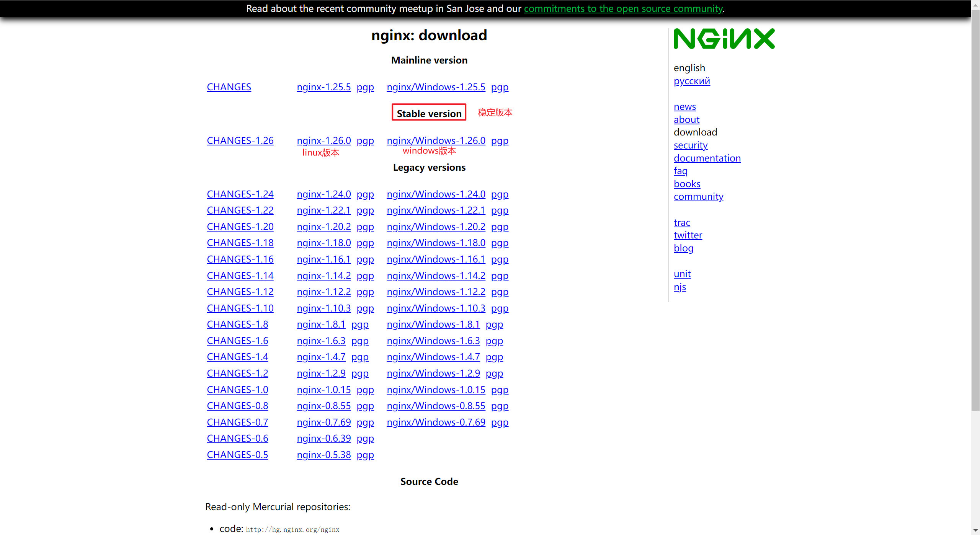Download nginx/Windows-1.2.9

pos(433,373)
